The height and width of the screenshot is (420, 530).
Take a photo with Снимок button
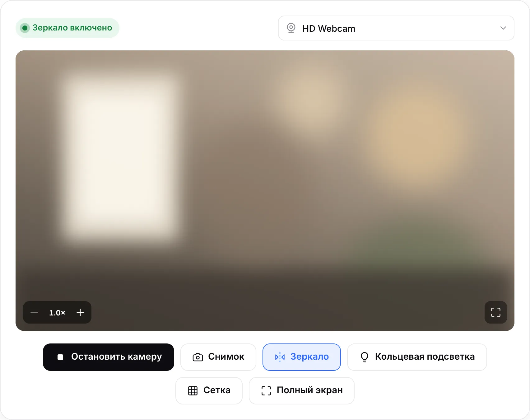pos(218,357)
